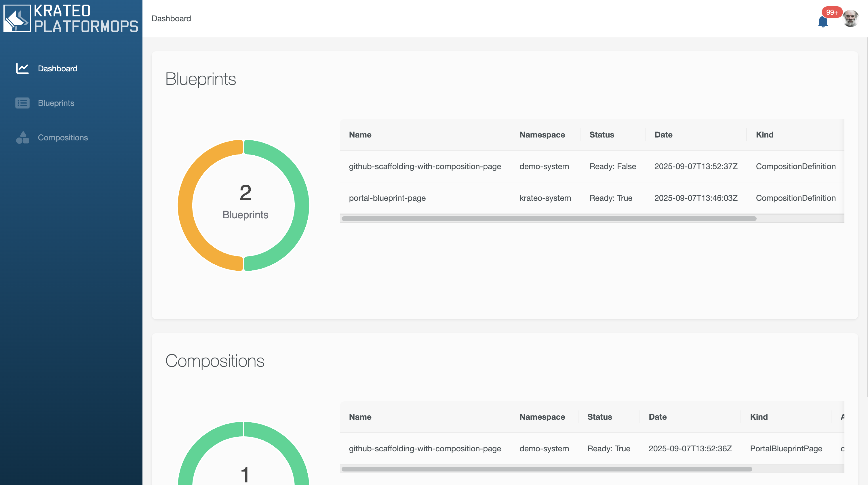
Task: Click the date 2025-09-07T13:52:37Z
Action: point(696,166)
